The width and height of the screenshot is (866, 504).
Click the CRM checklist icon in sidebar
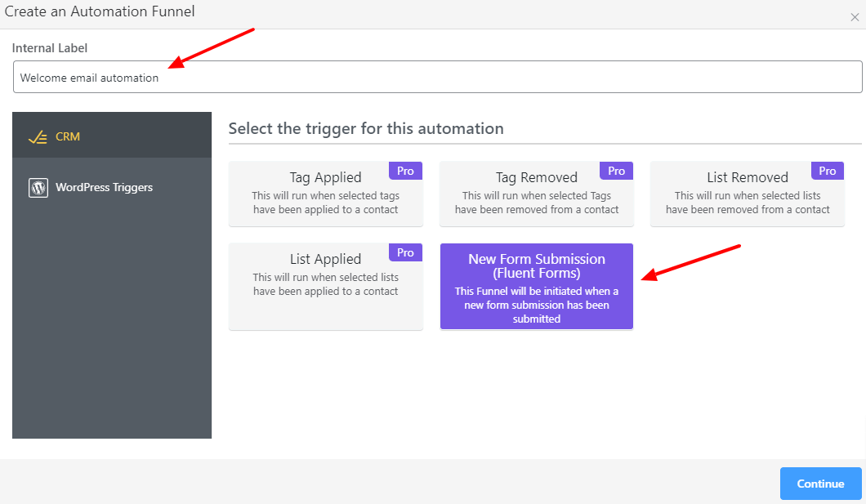[38, 137]
